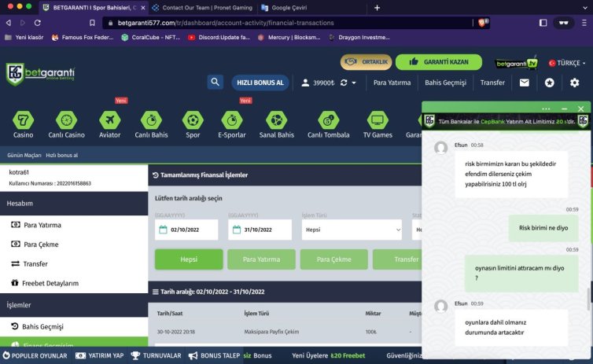Click the Günün Maçları link

coord(24,155)
